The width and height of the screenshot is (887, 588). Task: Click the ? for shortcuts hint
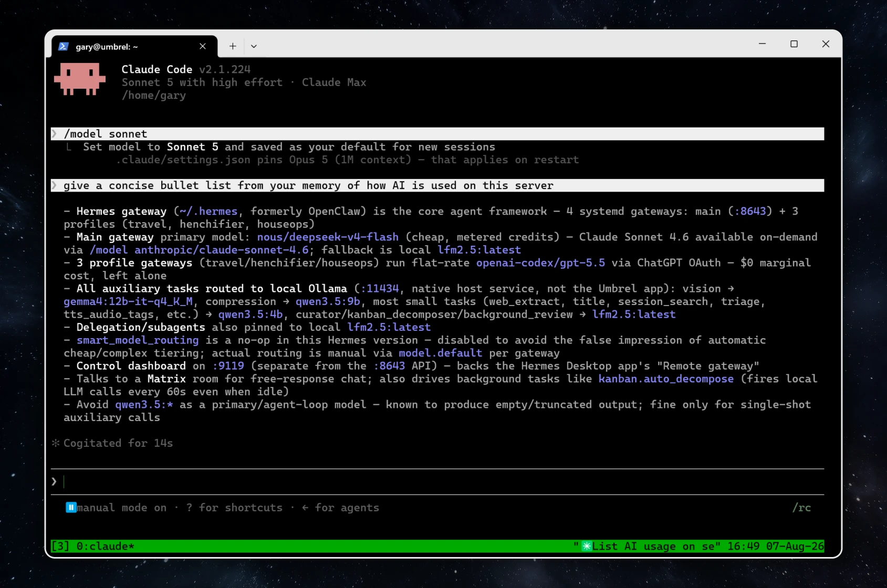tap(234, 508)
